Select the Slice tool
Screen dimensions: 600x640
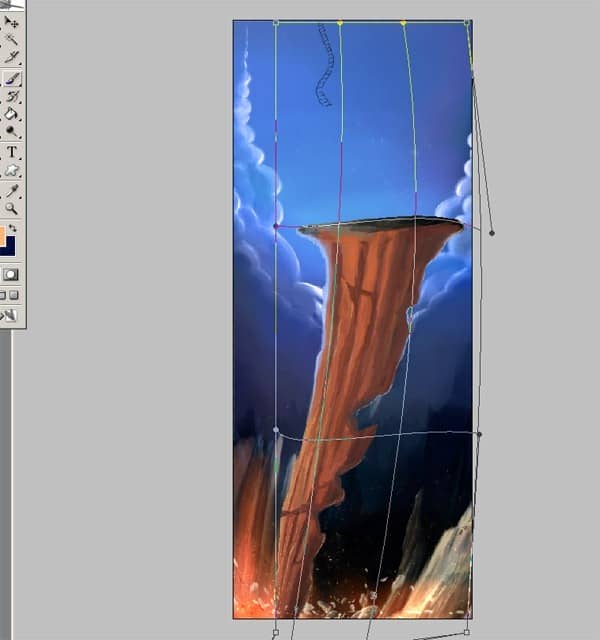(11, 56)
